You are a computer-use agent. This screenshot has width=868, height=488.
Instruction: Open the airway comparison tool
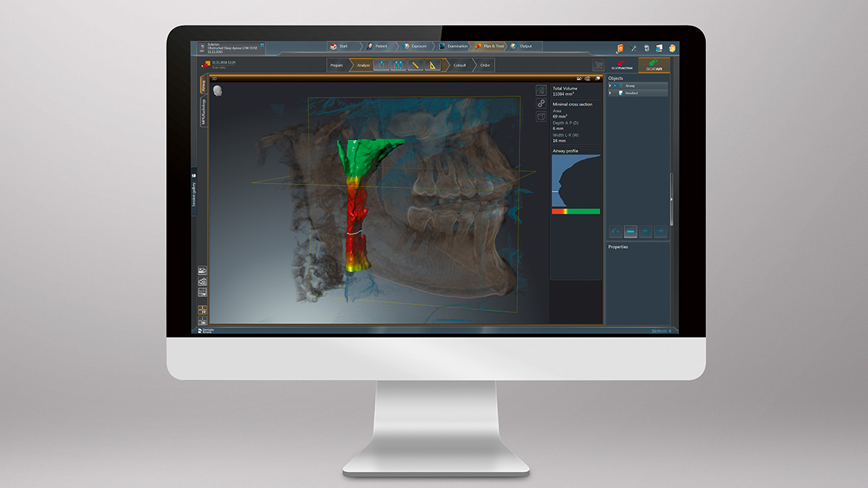pos(399,65)
